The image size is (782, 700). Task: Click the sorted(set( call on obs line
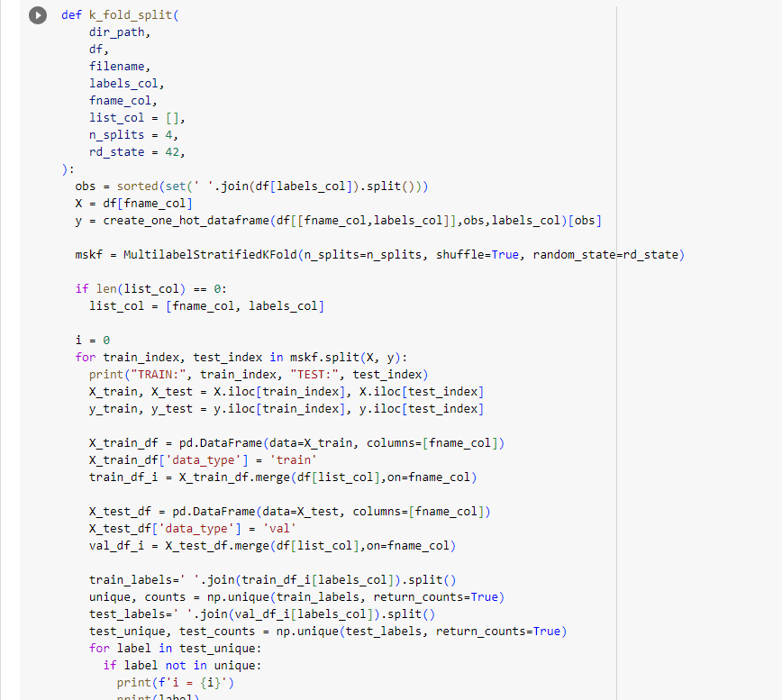tap(155, 186)
